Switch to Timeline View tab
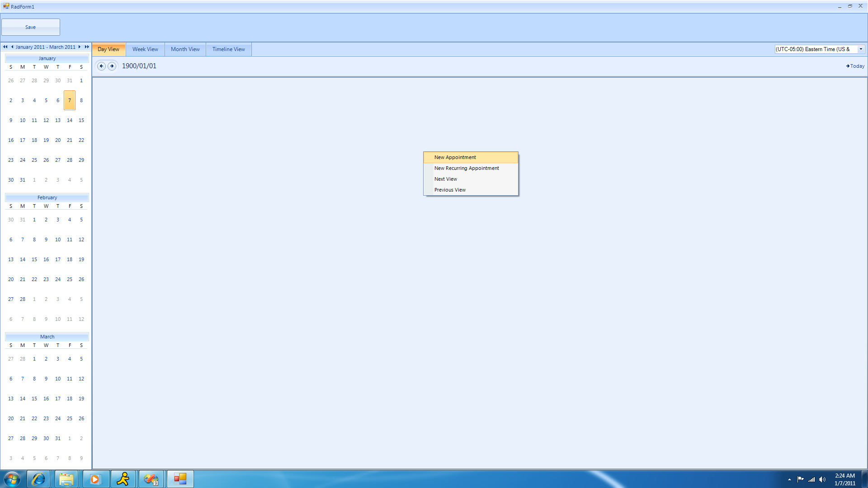The height and width of the screenshot is (488, 868). pyautogui.click(x=228, y=49)
